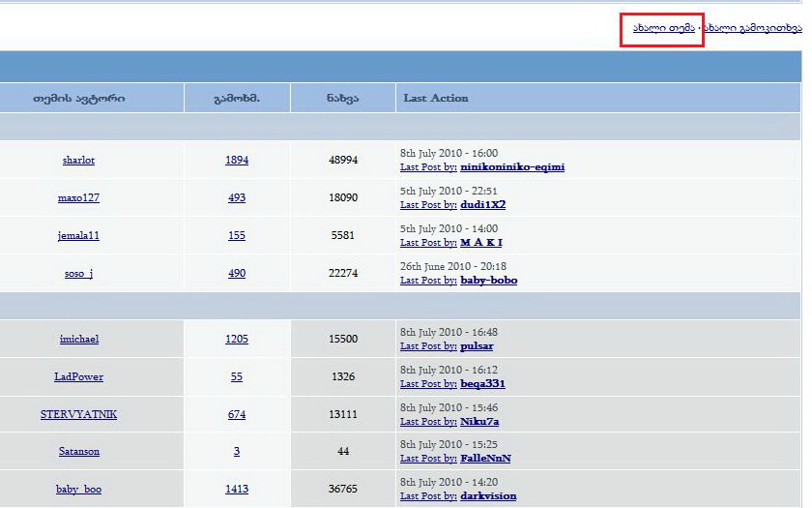This screenshot has height=508, width=812.
Task: Click the maxo127 author link
Action: (x=78, y=198)
